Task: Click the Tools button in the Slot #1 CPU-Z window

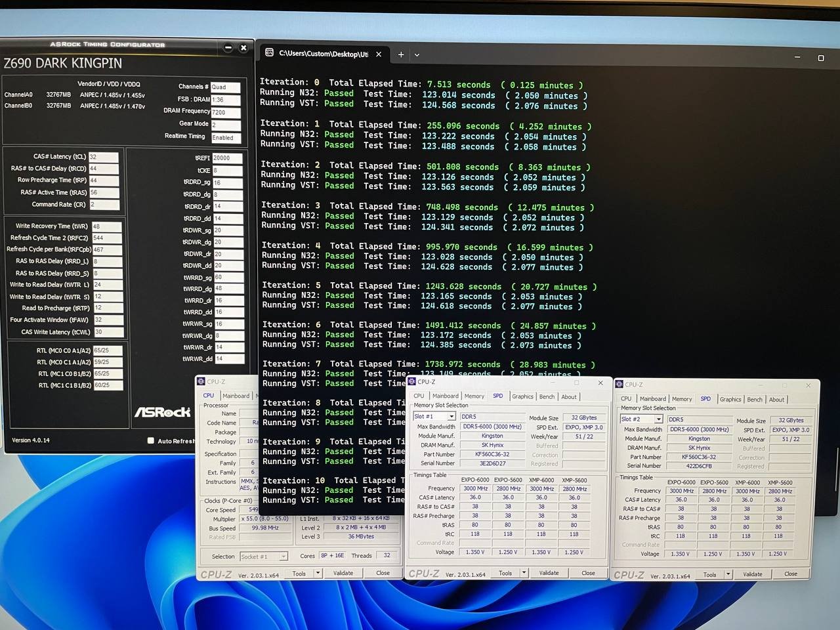Action: pos(505,573)
